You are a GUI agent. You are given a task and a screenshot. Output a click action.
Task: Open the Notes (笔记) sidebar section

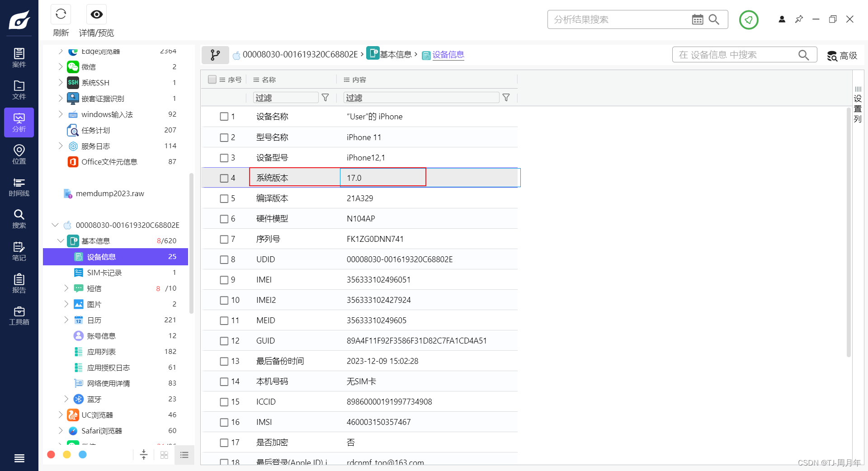19,252
